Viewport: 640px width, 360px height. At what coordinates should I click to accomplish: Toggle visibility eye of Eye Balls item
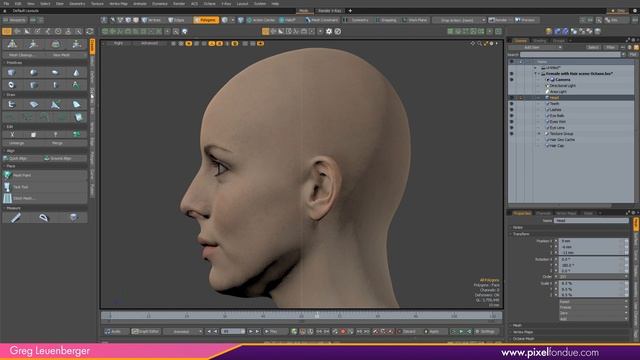[x=511, y=116]
